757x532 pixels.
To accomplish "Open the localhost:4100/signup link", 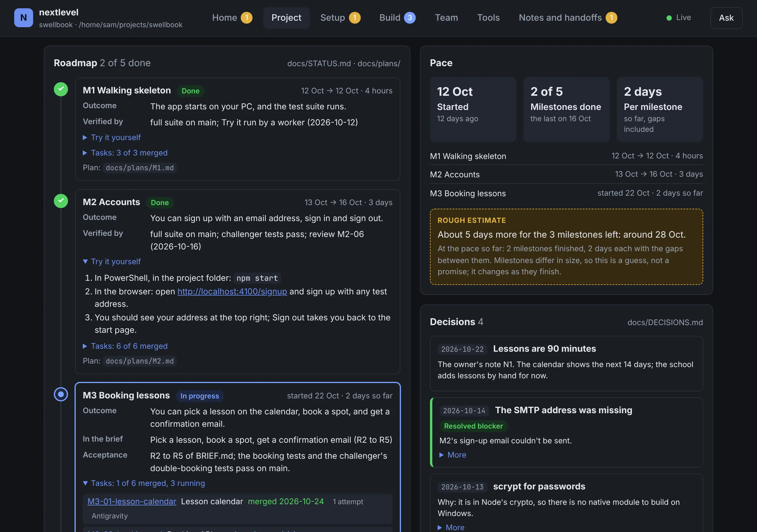I will coord(232,292).
